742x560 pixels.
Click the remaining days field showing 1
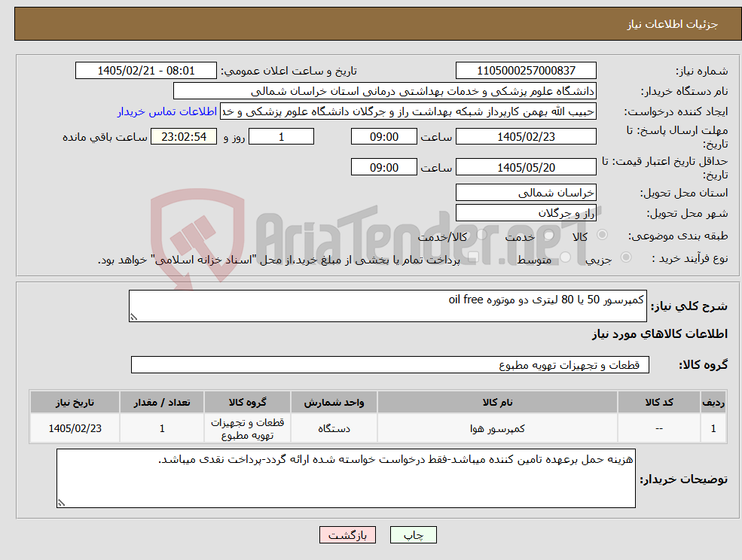[281, 137]
